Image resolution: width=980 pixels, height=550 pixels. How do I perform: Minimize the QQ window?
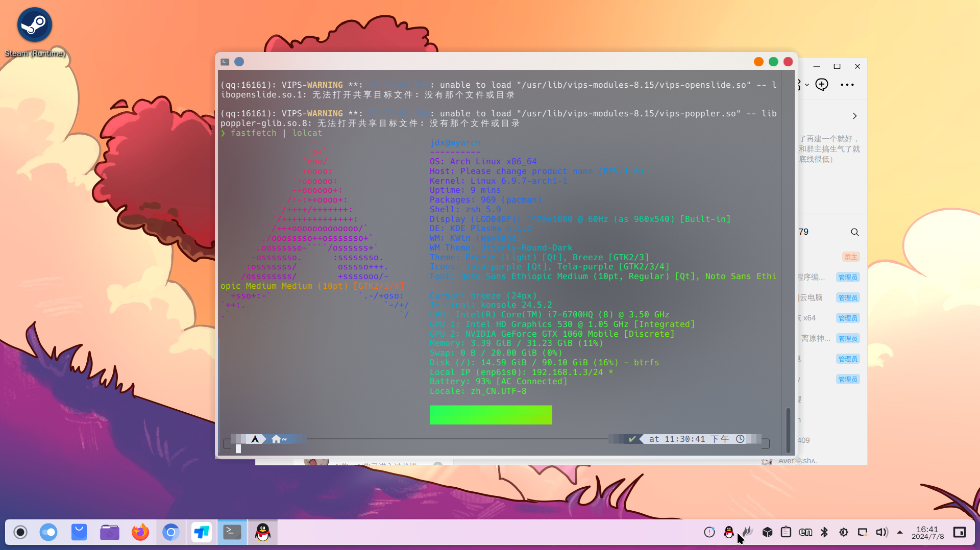[x=817, y=66]
